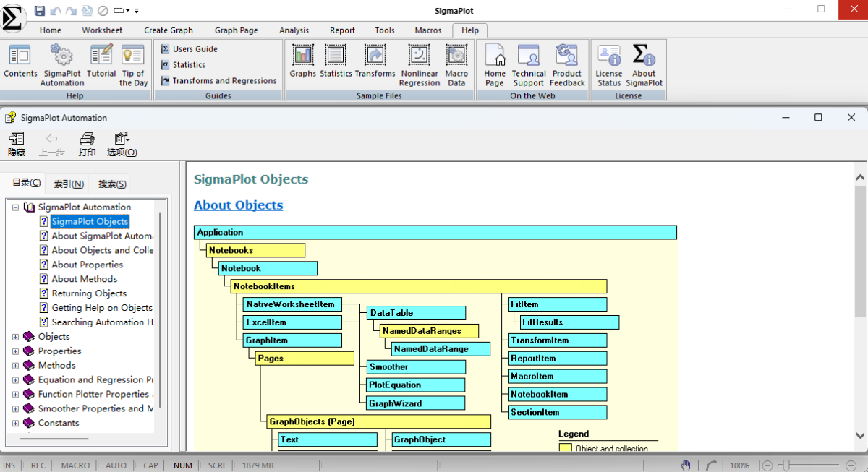Image resolution: width=868 pixels, height=472 pixels.
Task: Open Transforms sample files
Action: 375,61
